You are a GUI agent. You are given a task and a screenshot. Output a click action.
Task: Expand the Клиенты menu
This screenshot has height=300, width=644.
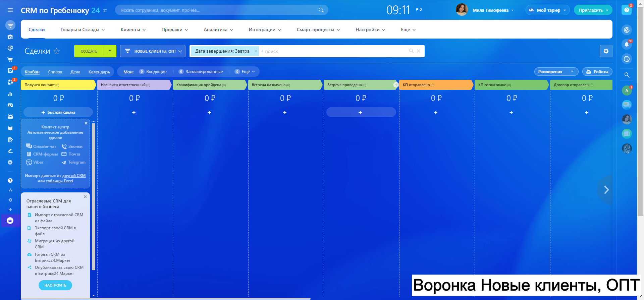133,29
